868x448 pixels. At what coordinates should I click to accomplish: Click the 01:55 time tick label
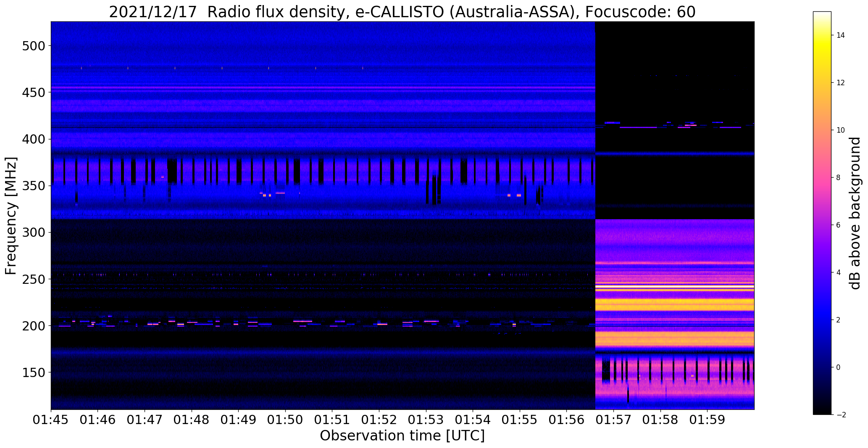tap(520, 420)
